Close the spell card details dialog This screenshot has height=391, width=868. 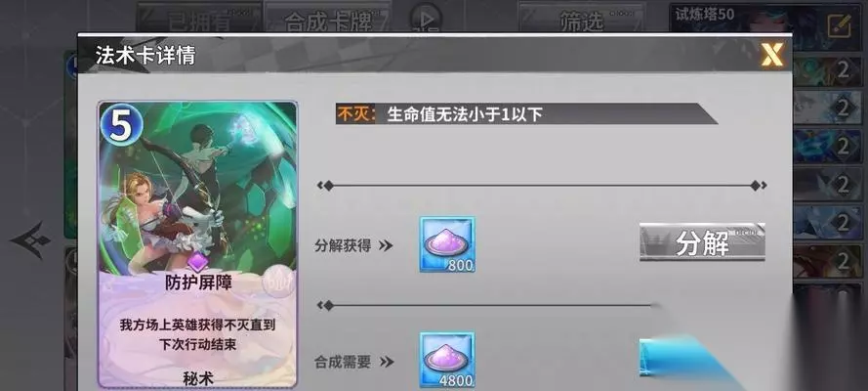(771, 55)
